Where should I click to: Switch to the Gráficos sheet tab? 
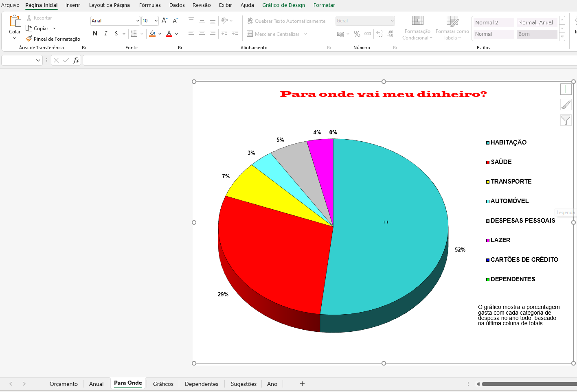(x=163, y=384)
